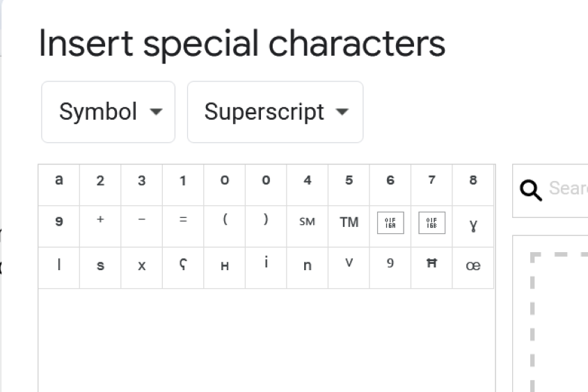This screenshot has width=588, height=392.
Task: Expand the Superscript subcategory dropdown
Action: [275, 112]
